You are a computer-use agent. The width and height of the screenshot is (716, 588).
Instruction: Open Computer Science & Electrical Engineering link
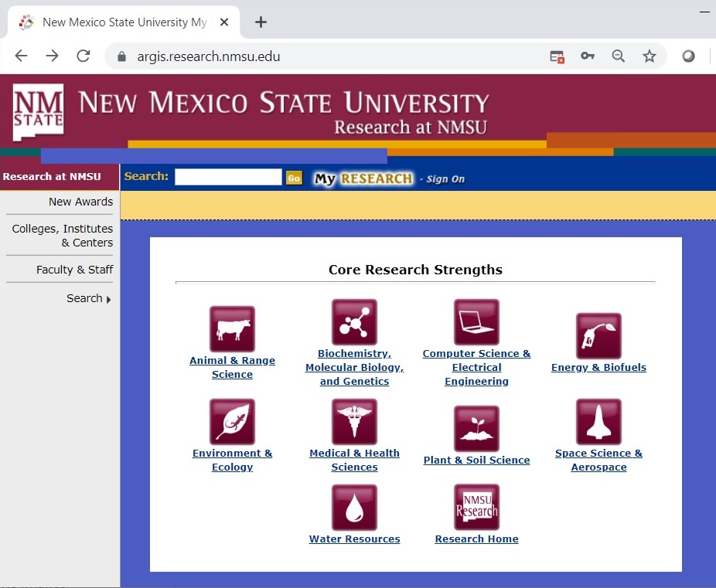pos(476,367)
